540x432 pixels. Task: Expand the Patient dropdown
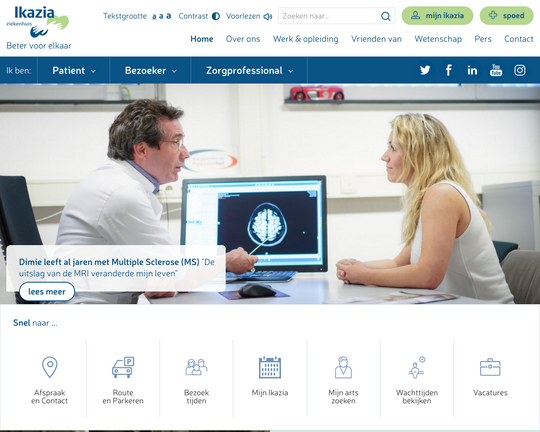(74, 71)
